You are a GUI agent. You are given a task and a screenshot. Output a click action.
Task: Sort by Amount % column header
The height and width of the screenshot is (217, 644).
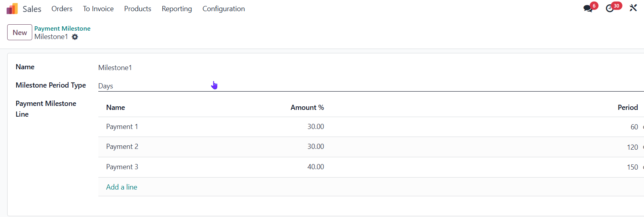[307, 108]
